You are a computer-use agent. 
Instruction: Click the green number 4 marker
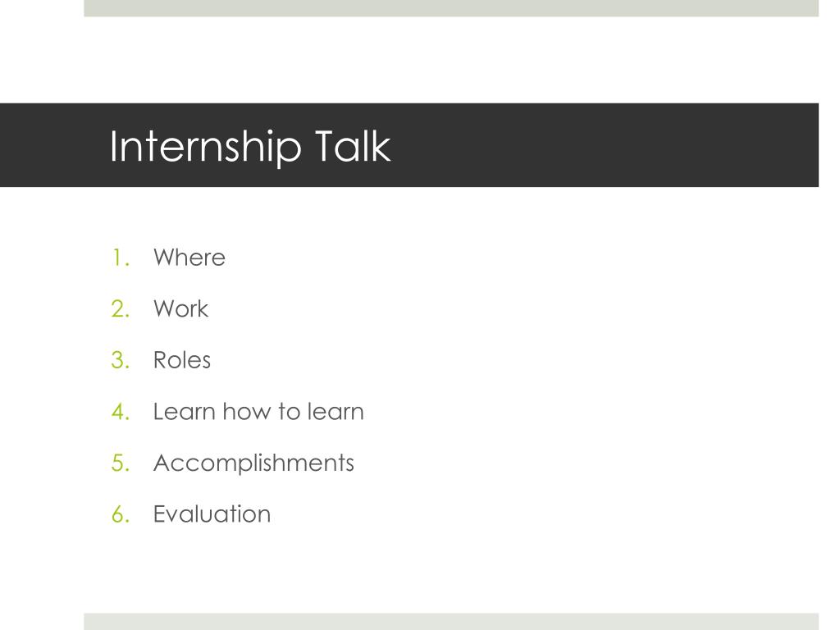121,412
